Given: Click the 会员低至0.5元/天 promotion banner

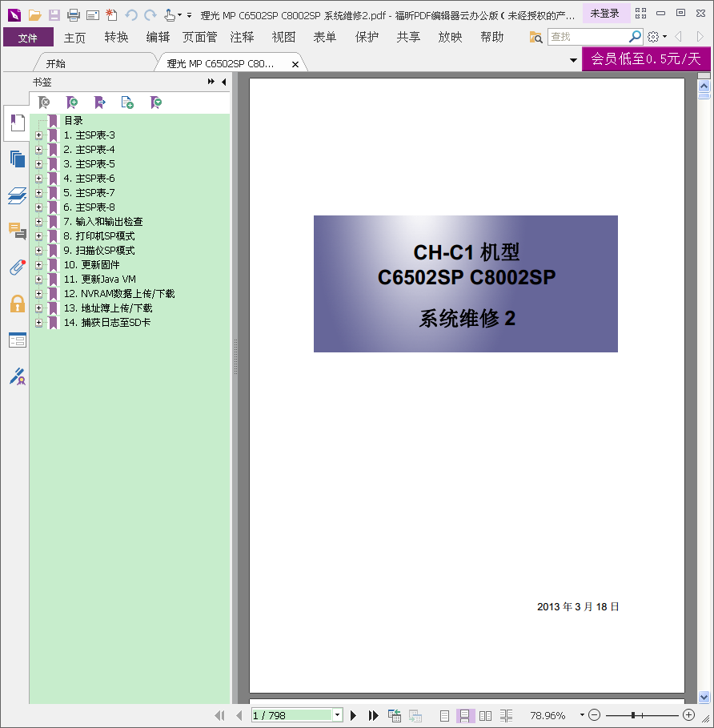Looking at the screenshot, I should coord(646,58).
